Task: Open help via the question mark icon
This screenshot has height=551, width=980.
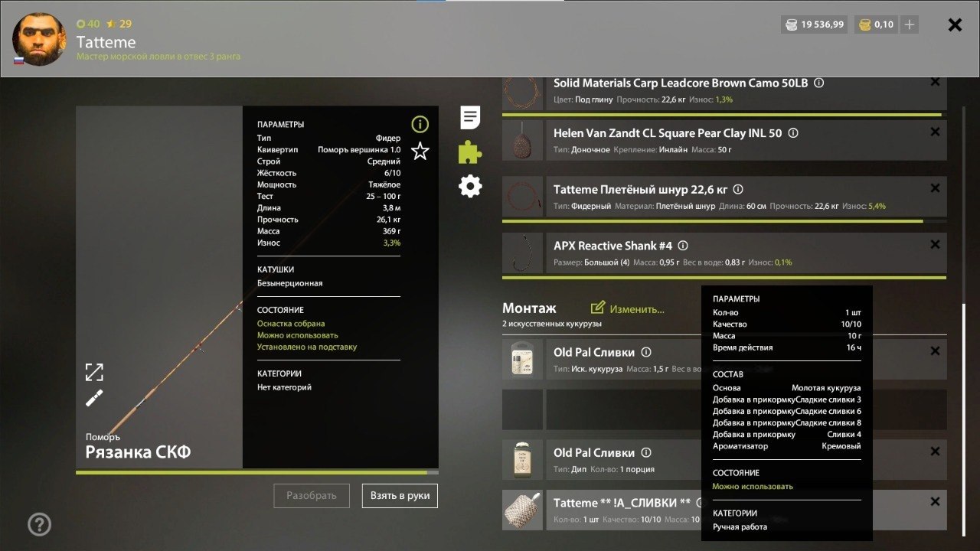Action: (x=38, y=523)
